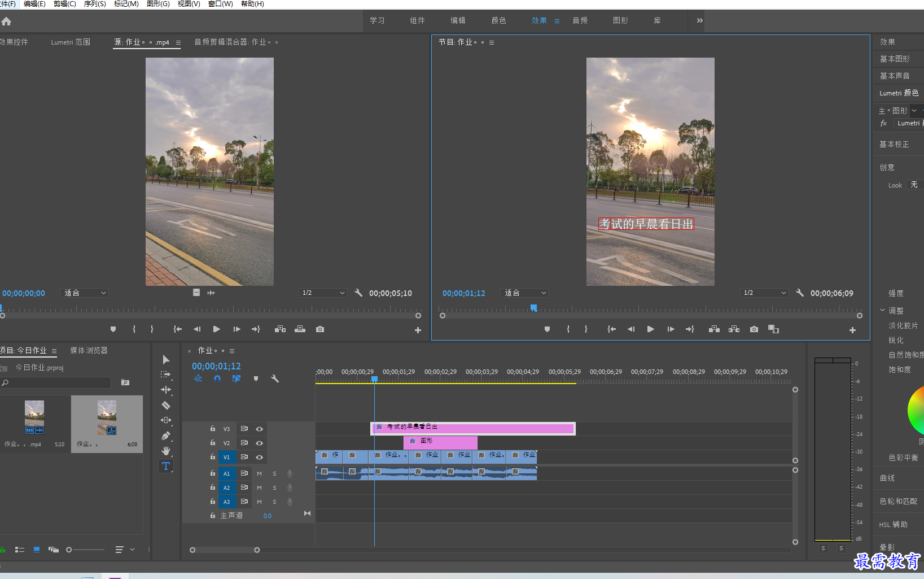The image size is (924, 579).
Task: Open program monitor zoom dropdown 适合
Action: [525, 293]
